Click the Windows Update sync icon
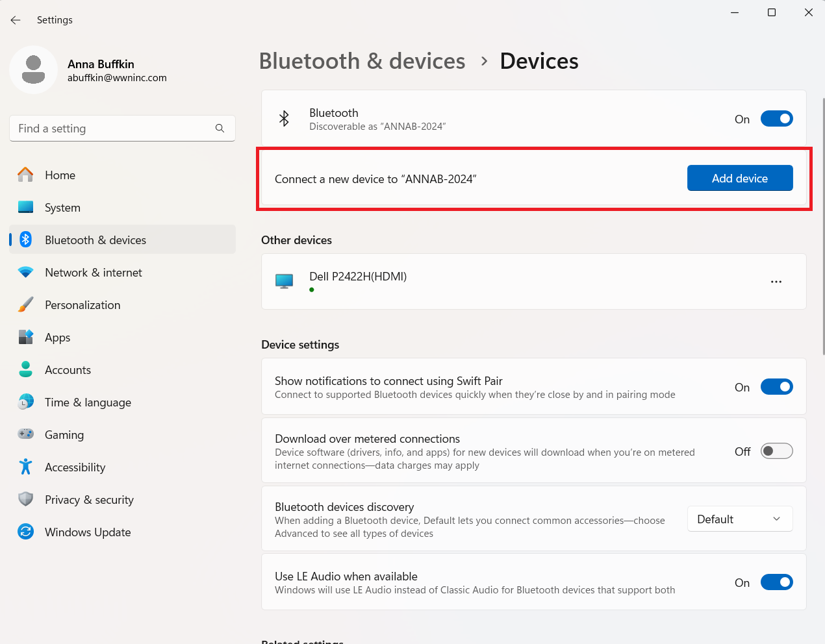 pyautogui.click(x=25, y=532)
